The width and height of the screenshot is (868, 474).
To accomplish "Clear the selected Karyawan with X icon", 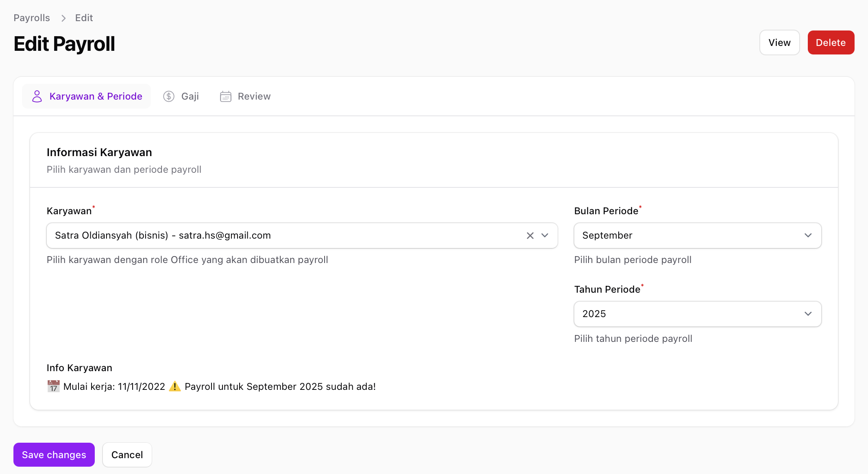I will pos(530,235).
